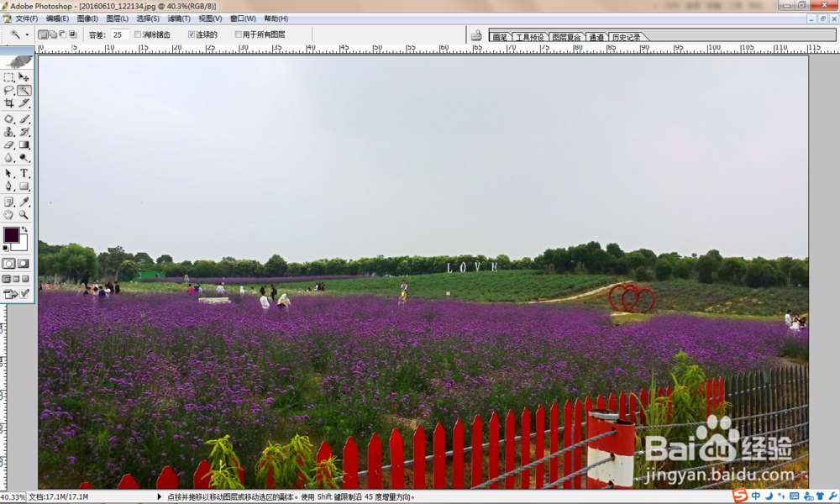Open the 滤镜(T) menu
The image size is (840, 504).
[179, 18]
